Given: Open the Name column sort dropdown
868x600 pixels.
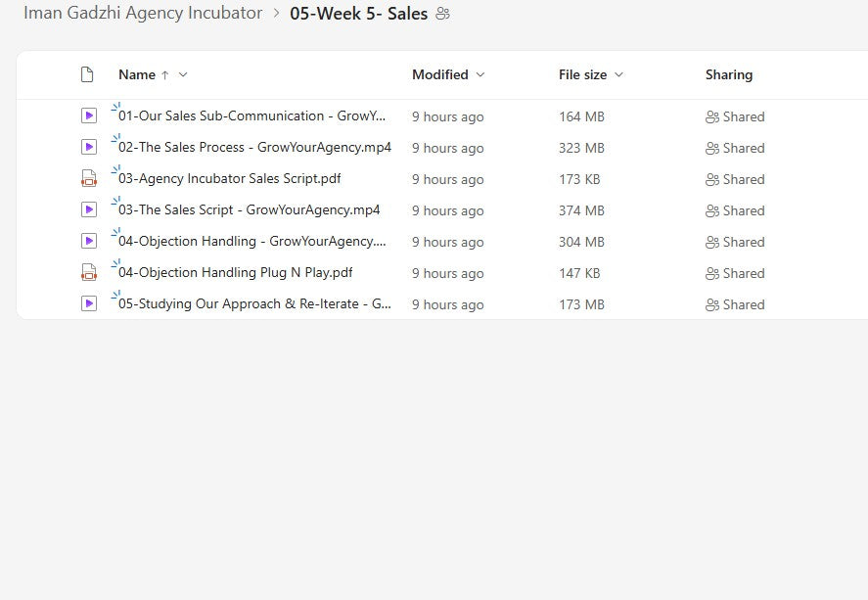Looking at the screenshot, I should pyautogui.click(x=183, y=74).
